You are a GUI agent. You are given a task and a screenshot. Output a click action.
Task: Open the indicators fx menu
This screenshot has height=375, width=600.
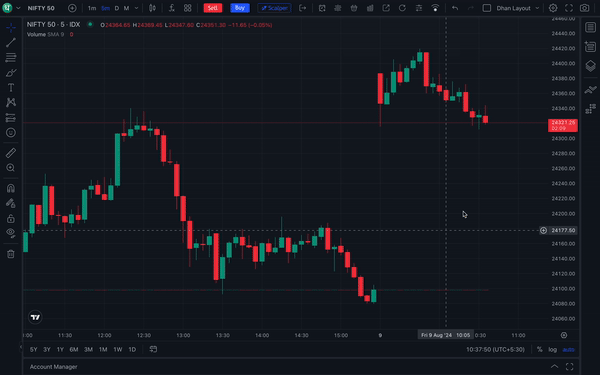[172, 8]
